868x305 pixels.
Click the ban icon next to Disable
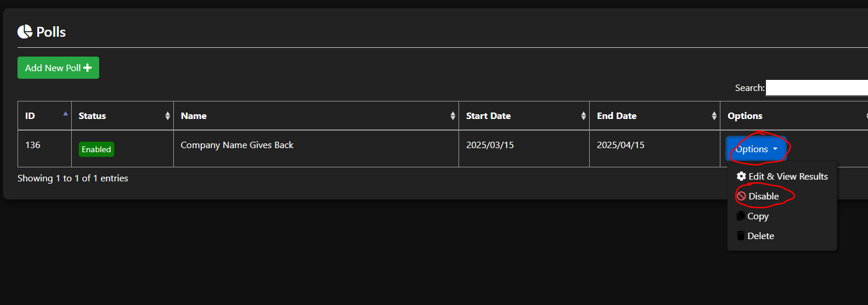[x=741, y=197]
